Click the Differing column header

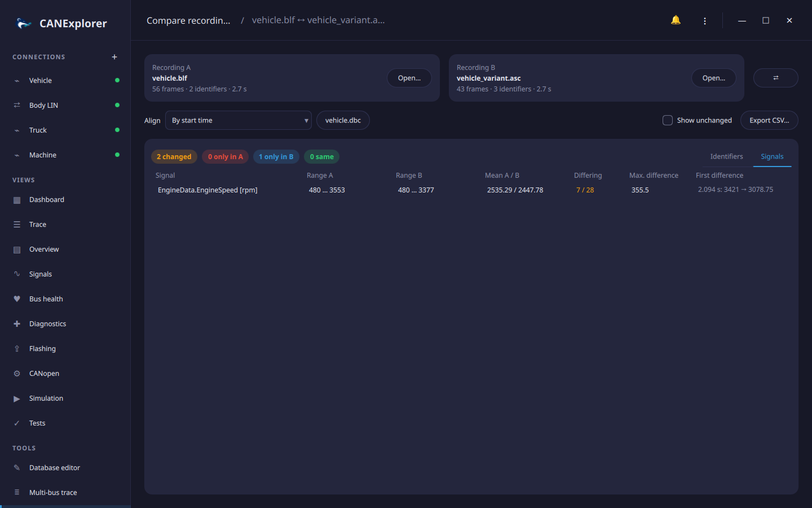point(588,176)
